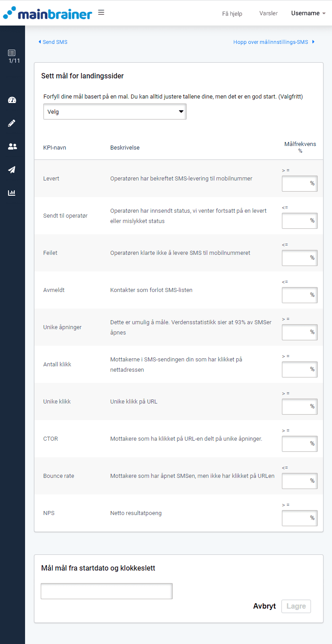
Task: Open Varsler notifications menu item
Action: point(268,13)
